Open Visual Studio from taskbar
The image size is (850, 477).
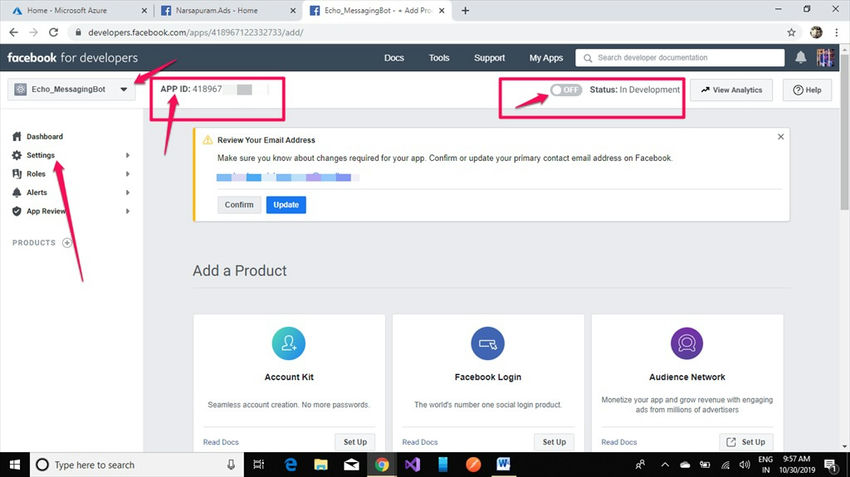point(412,465)
